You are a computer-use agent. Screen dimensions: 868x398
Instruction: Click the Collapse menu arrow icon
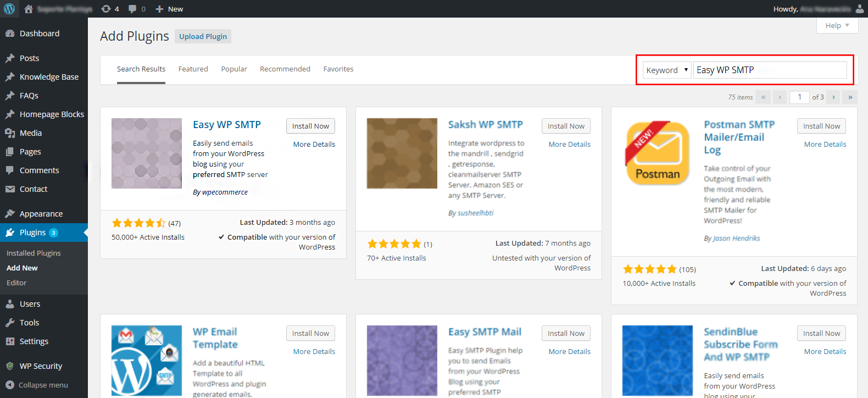coord(10,385)
